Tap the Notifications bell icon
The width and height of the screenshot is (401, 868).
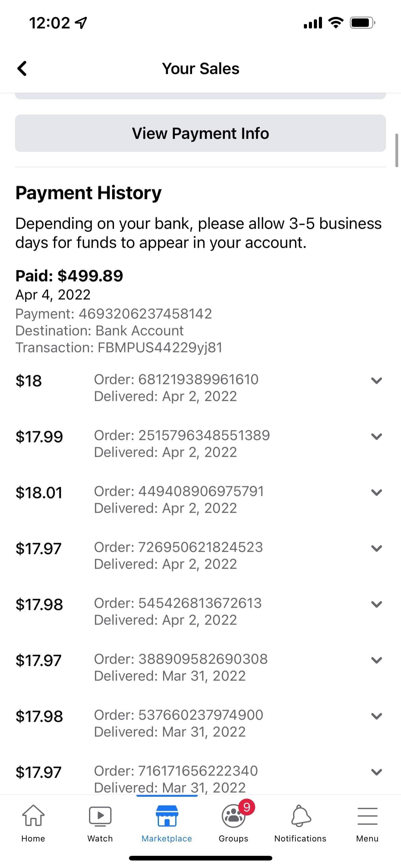[300, 816]
